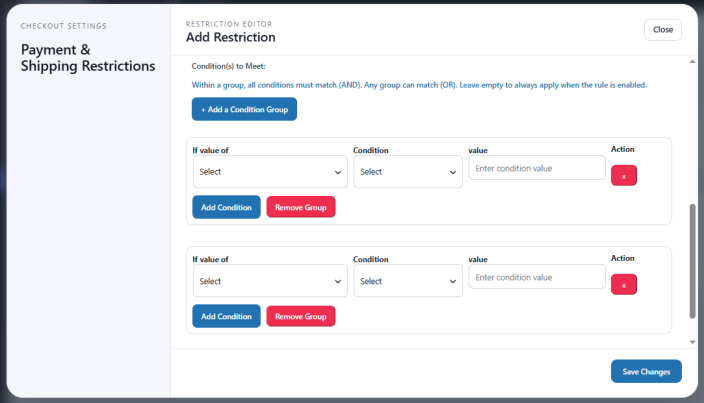The height and width of the screenshot is (403, 704).
Task: Close the restriction editor
Action: pos(663,30)
